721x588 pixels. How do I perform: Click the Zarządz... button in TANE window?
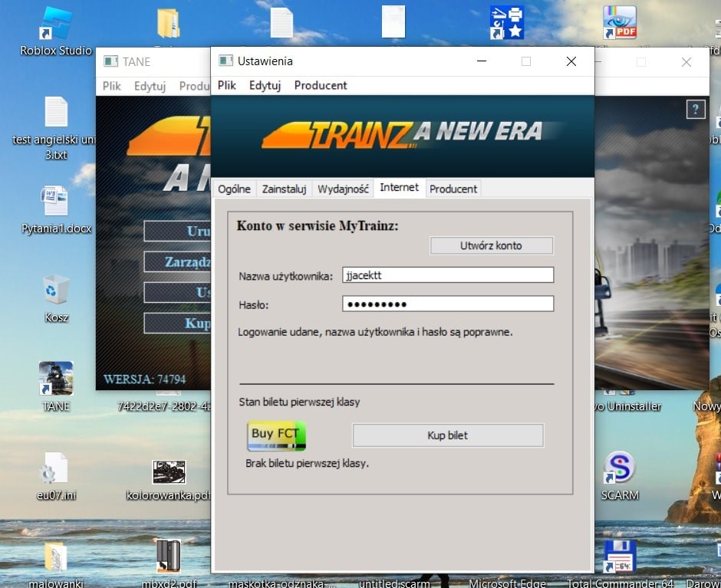(177, 261)
